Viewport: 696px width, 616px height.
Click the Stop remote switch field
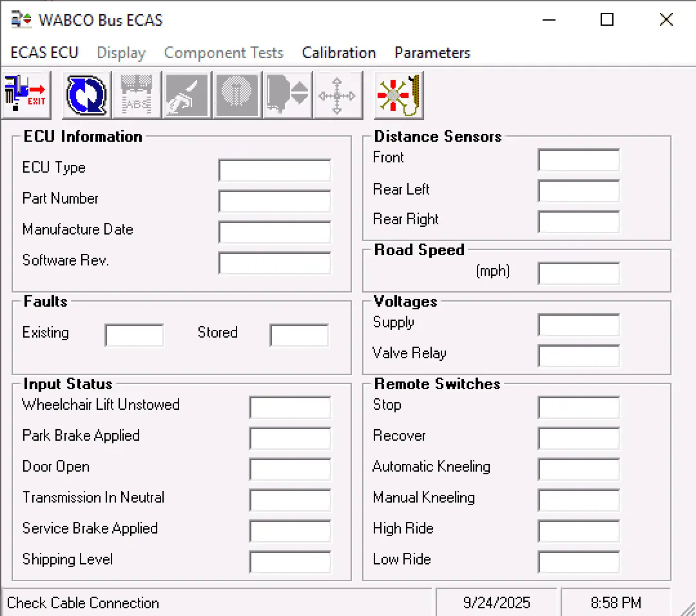(579, 407)
